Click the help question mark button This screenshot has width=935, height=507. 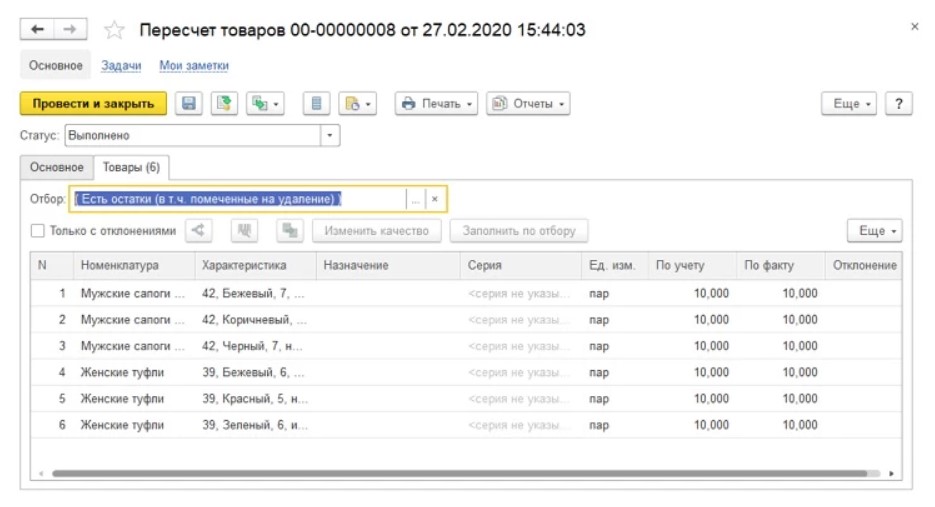[899, 103]
